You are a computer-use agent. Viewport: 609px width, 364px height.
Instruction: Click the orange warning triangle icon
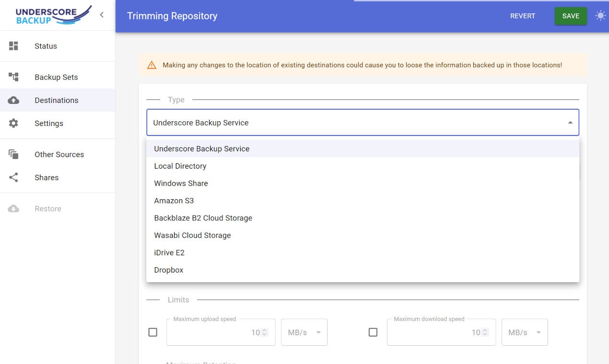point(152,65)
